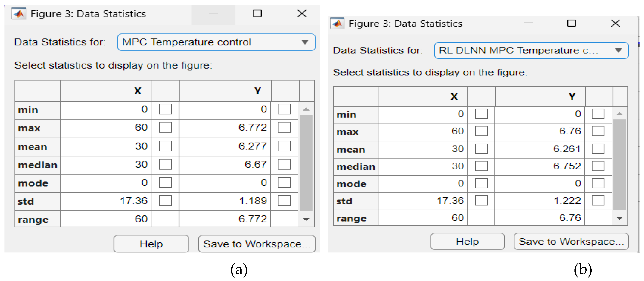Click Save to Workspace in left window
The image size is (644, 281).
click(257, 244)
